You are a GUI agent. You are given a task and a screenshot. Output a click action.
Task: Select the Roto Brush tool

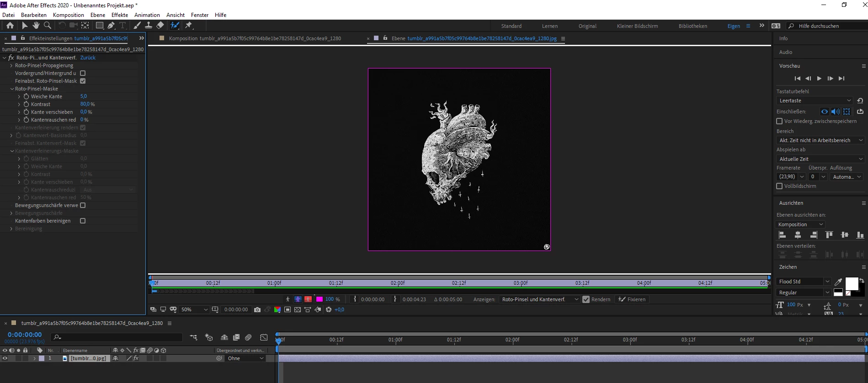pos(175,26)
